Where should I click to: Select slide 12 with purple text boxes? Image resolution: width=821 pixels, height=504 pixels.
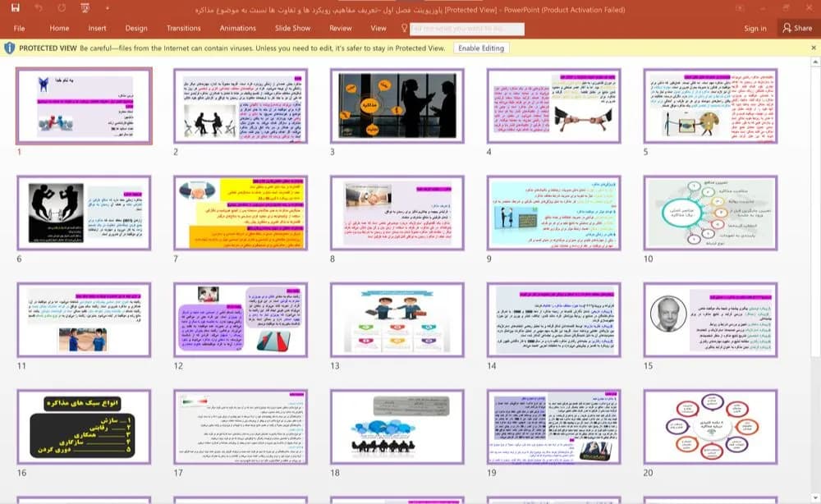click(241, 320)
